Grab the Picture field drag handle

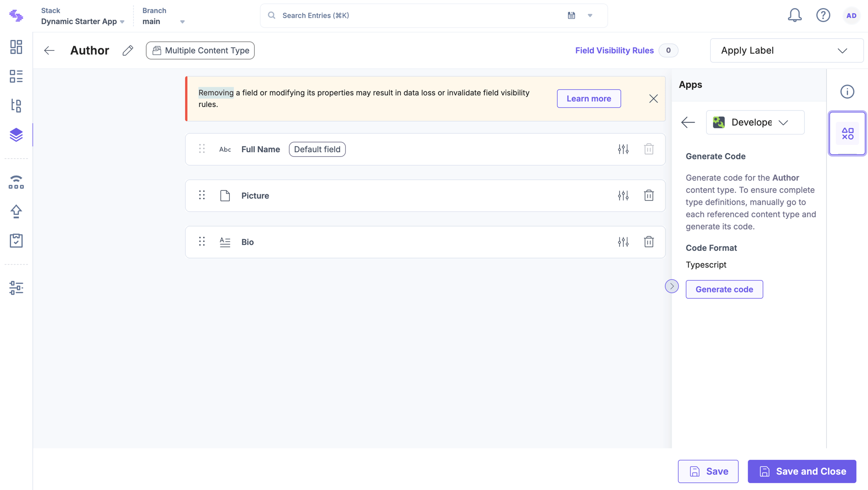pos(202,195)
